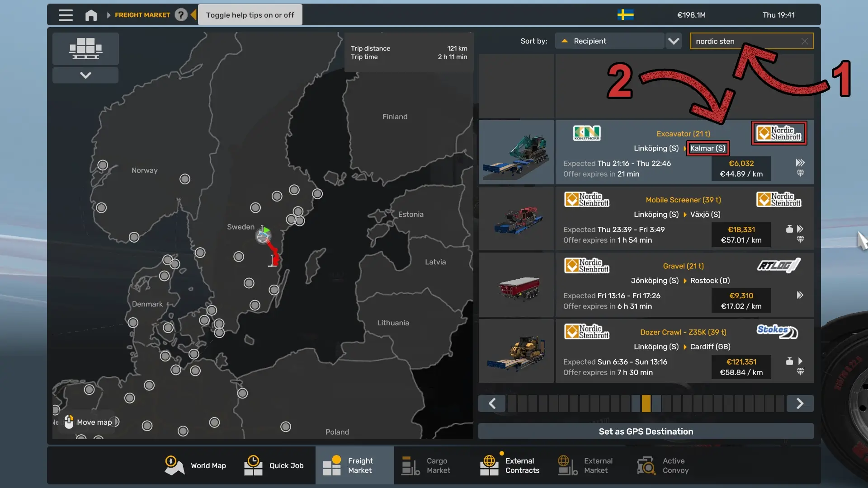Open the Active Convoy tab
The width and height of the screenshot is (868, 488).
(x=663, y=465)
